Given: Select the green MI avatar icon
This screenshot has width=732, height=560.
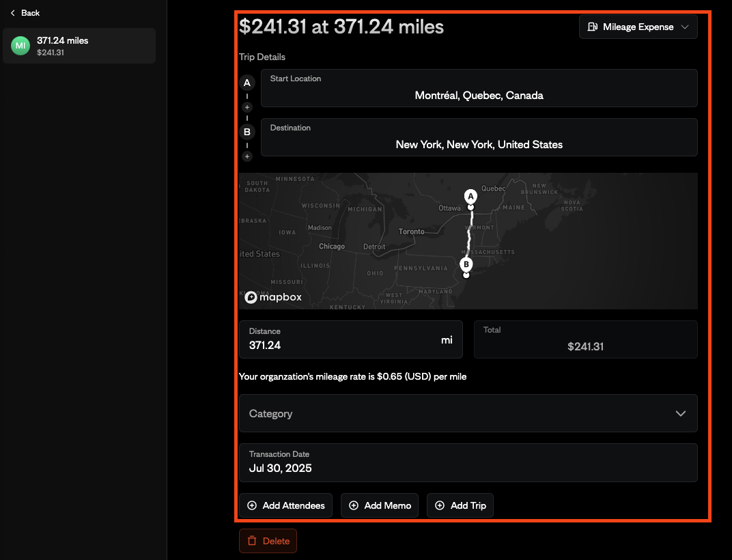Looking at the screenshot, I should 20,46.
